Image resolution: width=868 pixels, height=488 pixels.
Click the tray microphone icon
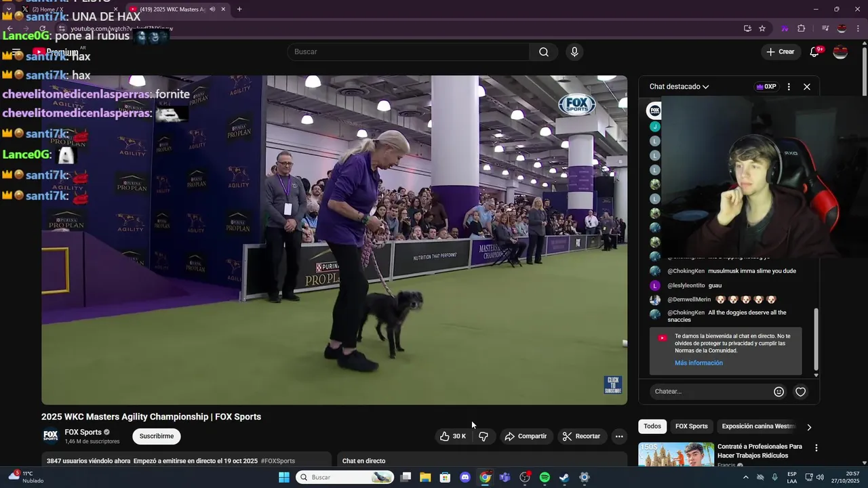pos(776,477)
